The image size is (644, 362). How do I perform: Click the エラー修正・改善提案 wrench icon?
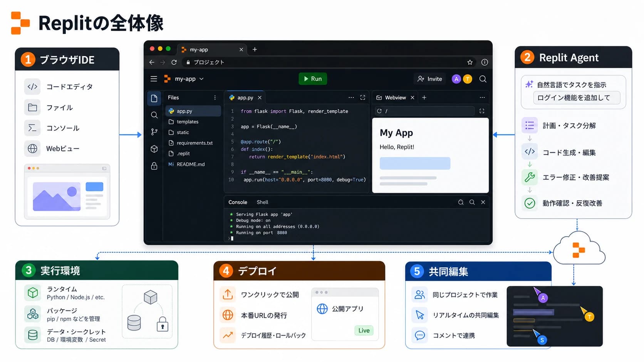(x=530, y=177)
